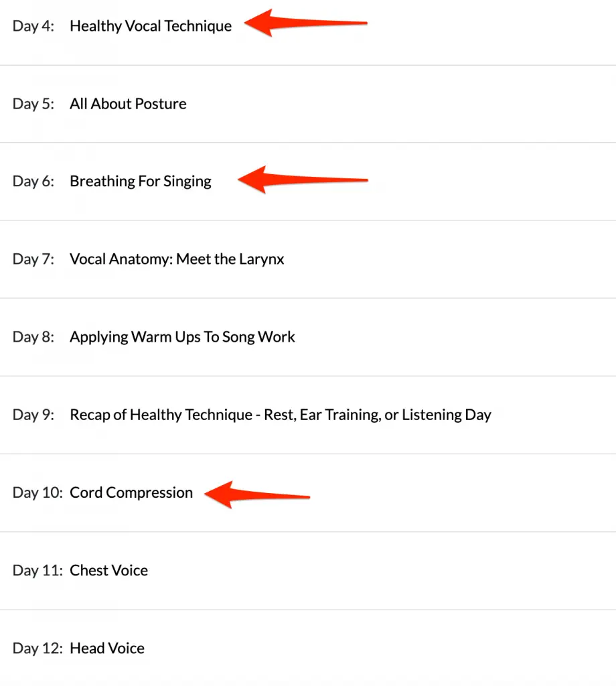
Task: Open the All About Posture lesson
Action: tap(128, 104)
